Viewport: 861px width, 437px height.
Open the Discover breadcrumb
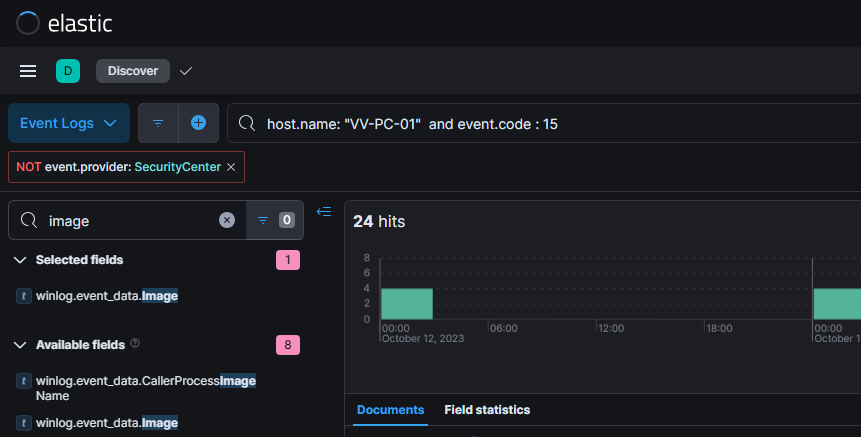[133, 71]
